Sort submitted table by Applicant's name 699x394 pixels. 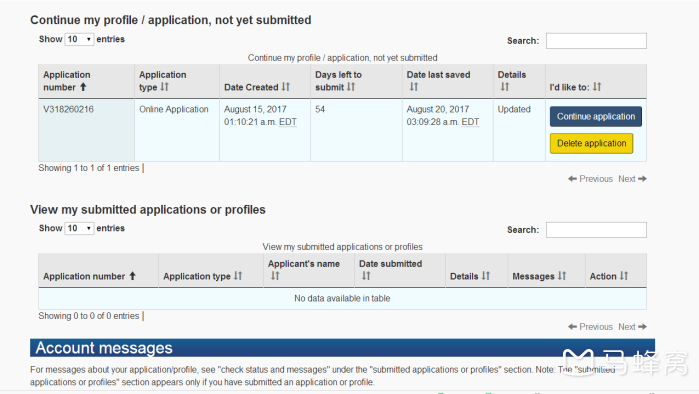pyautogui.click(x=309, y=271)
